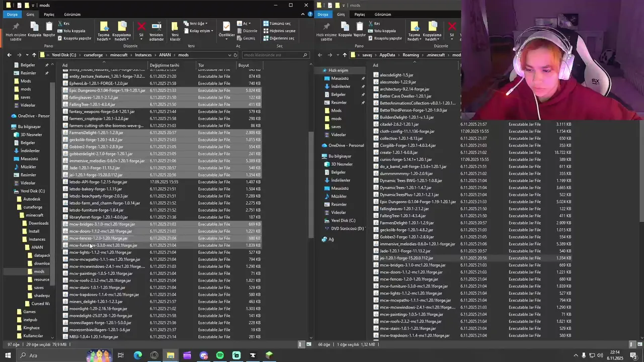Open Görünüm tab in left window
This screenshot has width=644, height=362.
click(72, 14)
